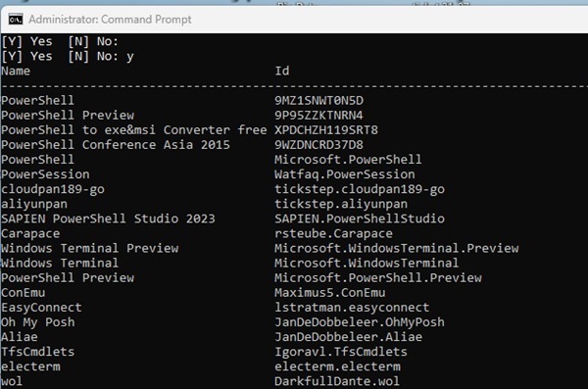Select the XPDCHZH119SRT8 Id text
The image size is (588, 389).
pos(326,130)
